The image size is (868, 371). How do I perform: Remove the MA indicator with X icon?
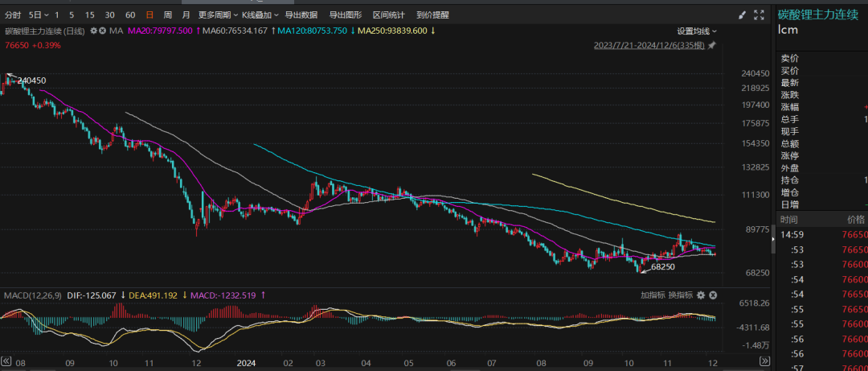(x=102, y=31)
